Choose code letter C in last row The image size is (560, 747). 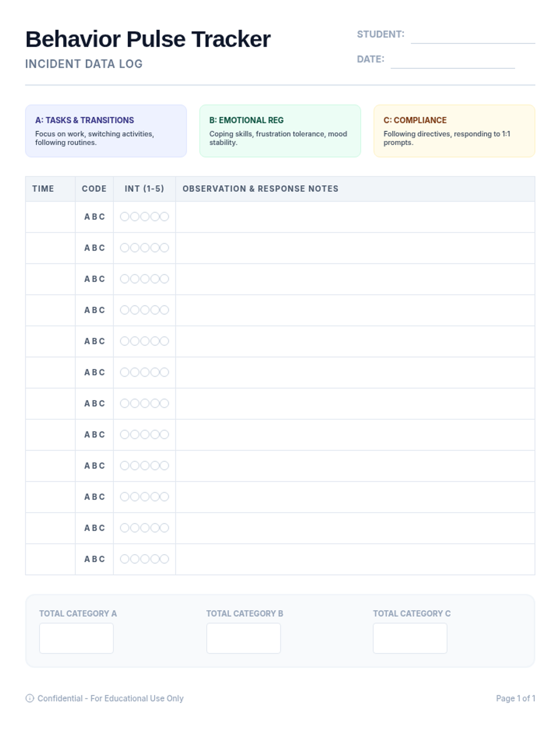(102, 559)
